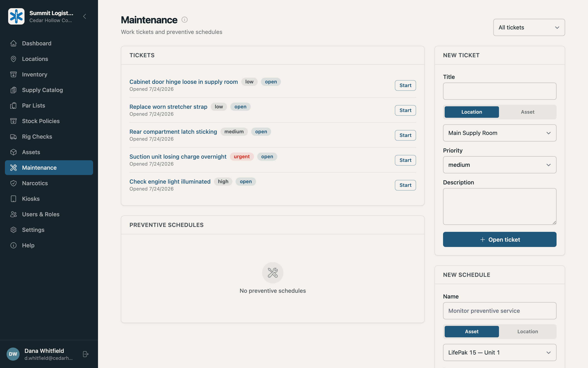Collapse the sidebar with the chevron arrow
Screen dimensions: 588x368
click(x=85, y=16)
